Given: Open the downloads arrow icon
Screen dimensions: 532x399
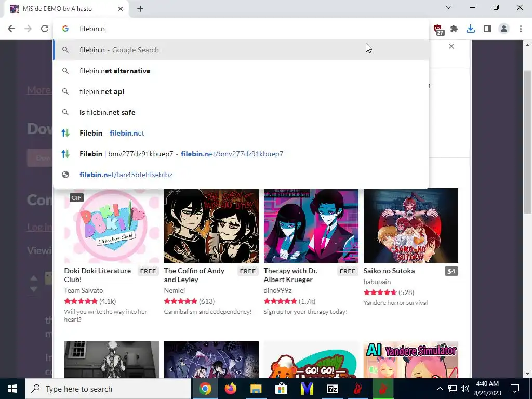Looking at the screenshot, I should point(471,29).
